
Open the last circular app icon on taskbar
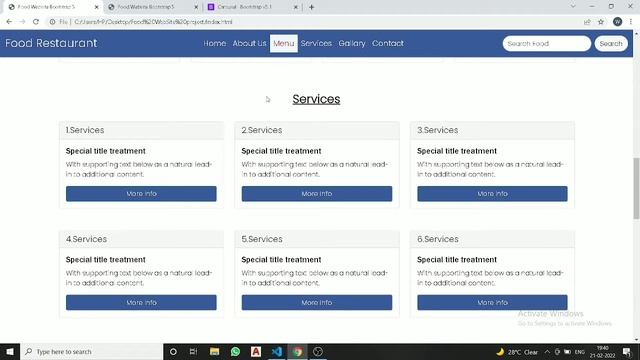point(318,351)
